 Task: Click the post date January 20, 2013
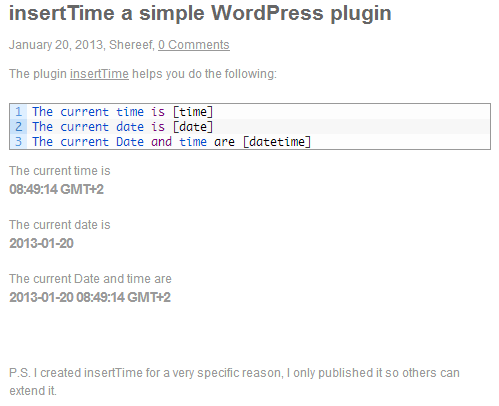coord(56,45)
